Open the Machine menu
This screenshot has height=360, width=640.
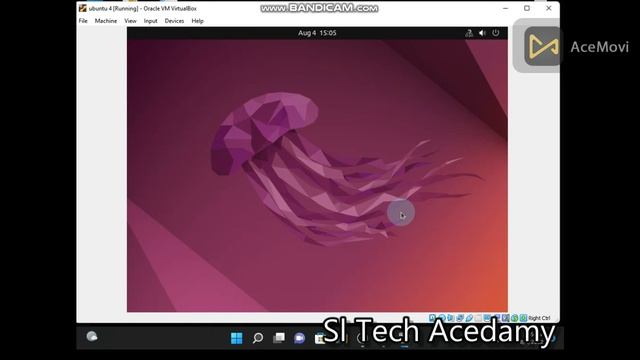106,21
